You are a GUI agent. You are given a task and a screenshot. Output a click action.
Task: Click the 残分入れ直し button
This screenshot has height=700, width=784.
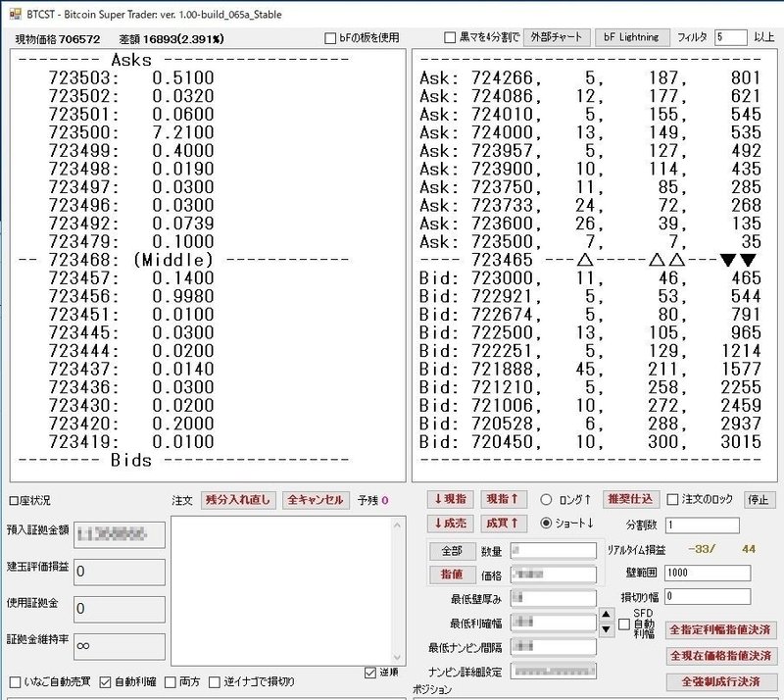(238, 499)
